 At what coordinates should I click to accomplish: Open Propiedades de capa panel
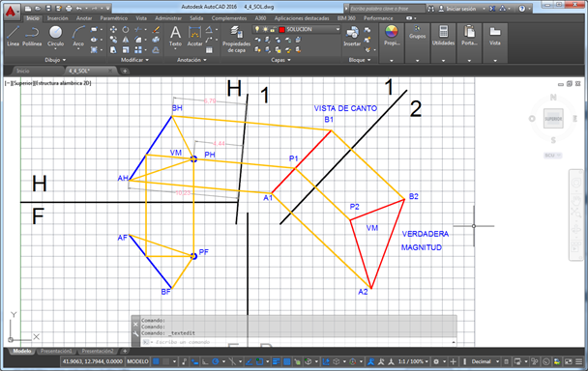tap(236, 39)
